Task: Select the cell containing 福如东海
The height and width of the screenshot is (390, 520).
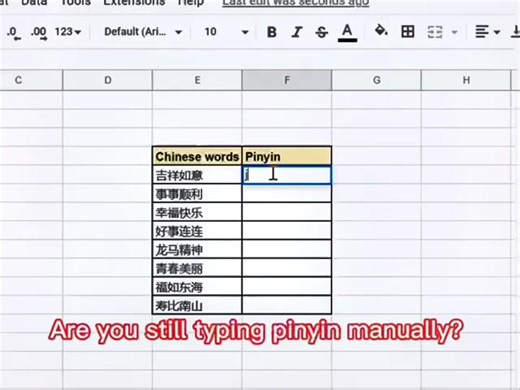Action: point(197,287)
